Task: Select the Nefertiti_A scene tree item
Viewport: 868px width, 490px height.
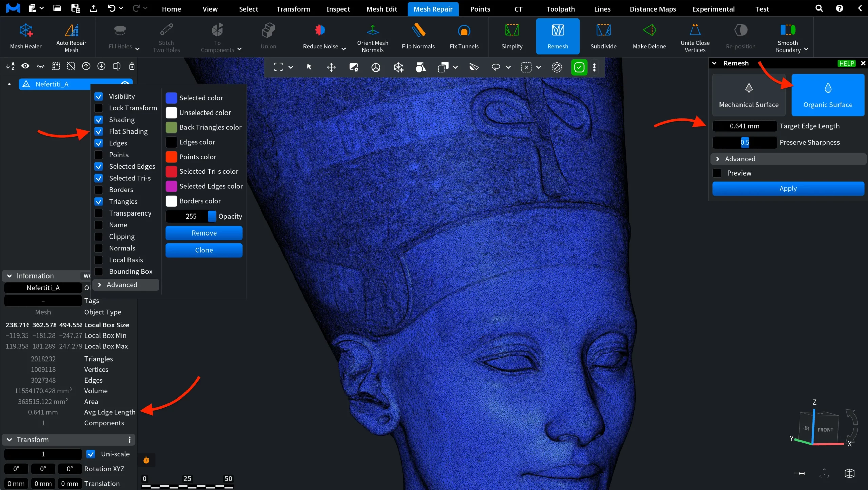Action: pyautogui.click(x=75, y=84)
